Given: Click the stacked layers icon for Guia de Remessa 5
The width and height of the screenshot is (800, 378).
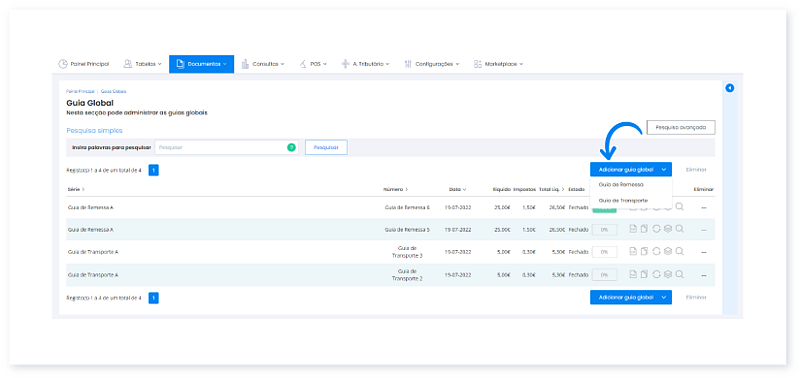Looking at the screenshot, I should pyautogui.click(x=668, y=230).
